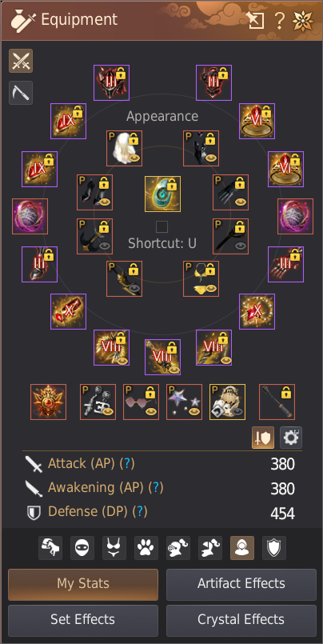Open the My Stats tab
Image resolution: width=323 pixels, height=644 pixels.
click(x=83, y=585)
